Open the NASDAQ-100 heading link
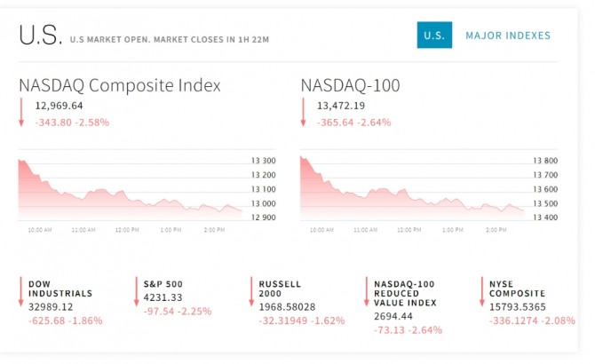Viewport: 595px width, 364px height. 351,86
